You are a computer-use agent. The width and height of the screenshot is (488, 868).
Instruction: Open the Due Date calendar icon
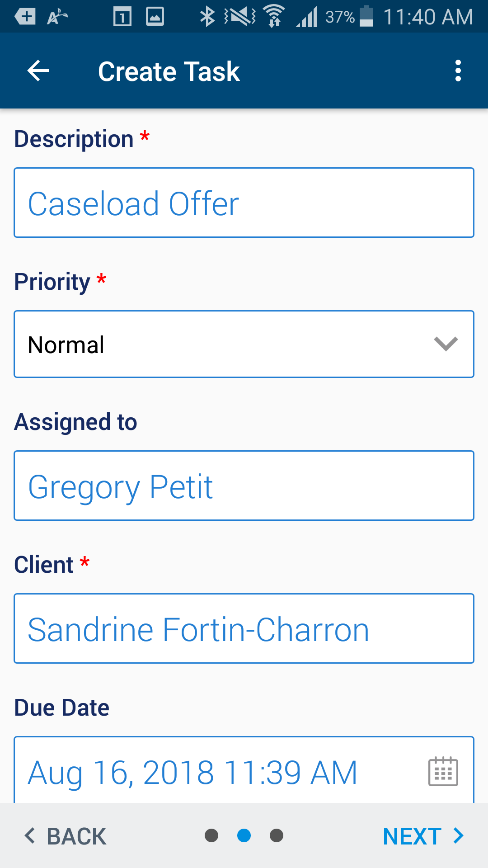tap(443, 771)
